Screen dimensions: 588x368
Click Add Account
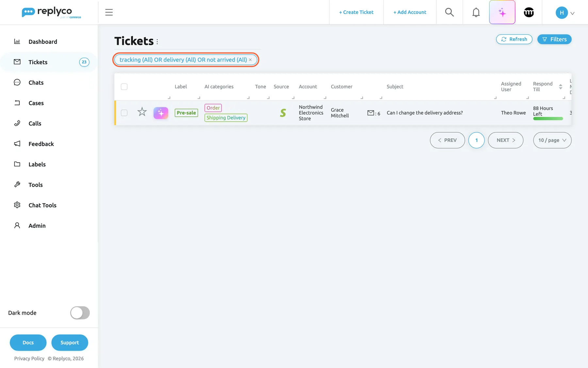click(x=410, y=12)
